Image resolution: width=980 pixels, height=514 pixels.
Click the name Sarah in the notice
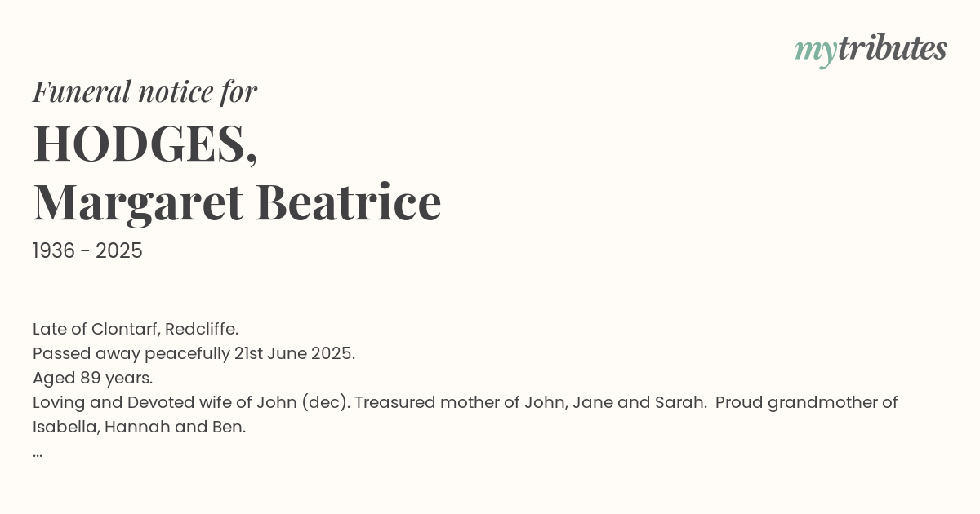(680, 402)
